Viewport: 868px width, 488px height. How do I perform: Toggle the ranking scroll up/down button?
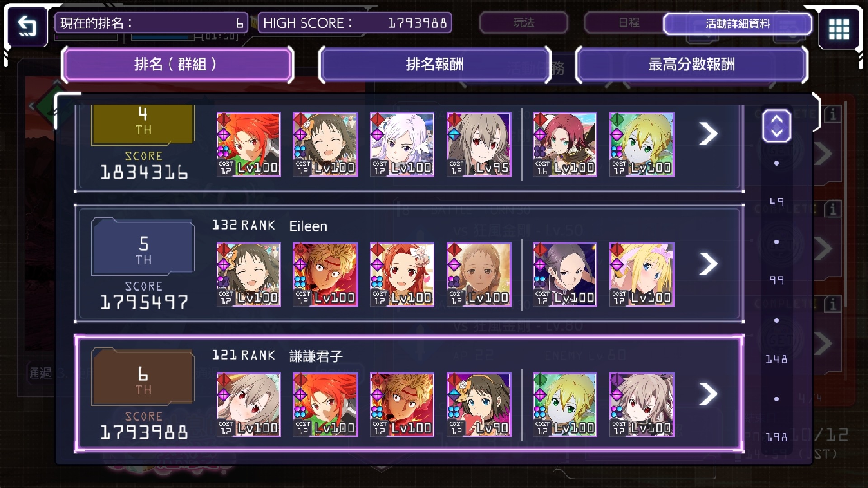pos(776,126)
